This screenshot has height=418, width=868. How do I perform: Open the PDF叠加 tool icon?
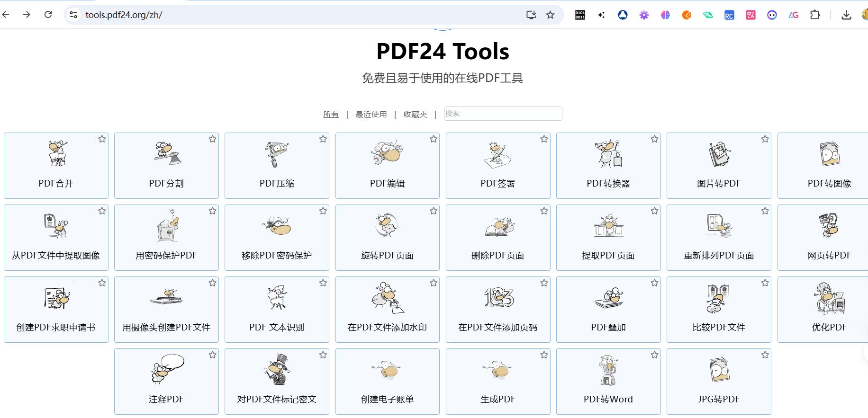[609, 298]
